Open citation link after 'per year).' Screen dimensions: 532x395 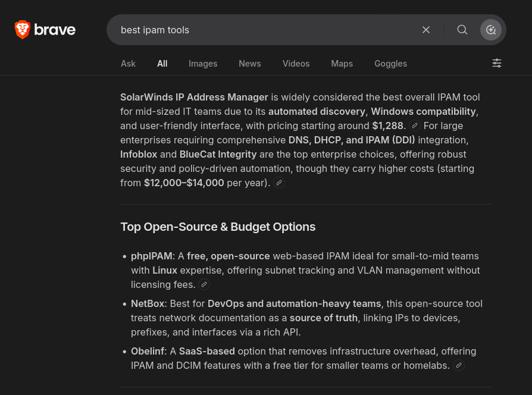click(279, 183)
